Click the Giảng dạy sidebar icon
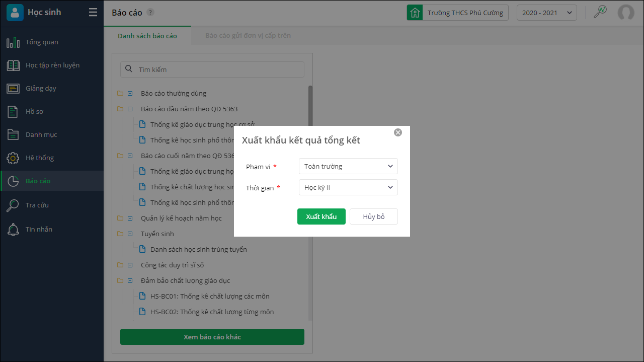Viewport: 644px width, 362px height. pos(13,89)
